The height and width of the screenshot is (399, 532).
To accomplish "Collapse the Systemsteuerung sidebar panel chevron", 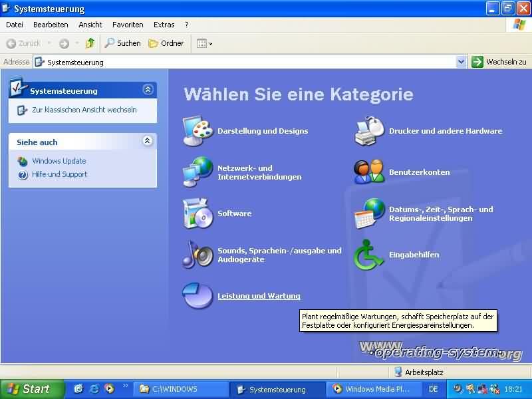I will pyautogui.click(x=148, y=90).
